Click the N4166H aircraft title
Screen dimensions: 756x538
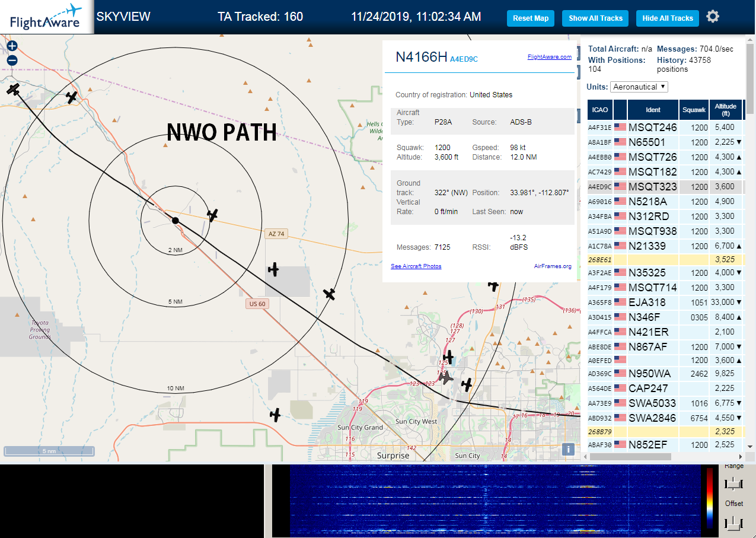(x=420, y=56)
